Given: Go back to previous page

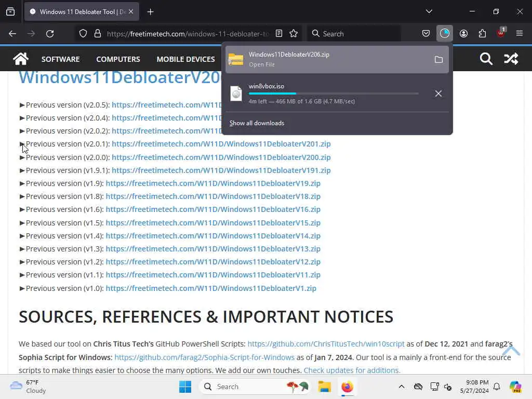Looking at the screenshot, I should pos(12,34).
